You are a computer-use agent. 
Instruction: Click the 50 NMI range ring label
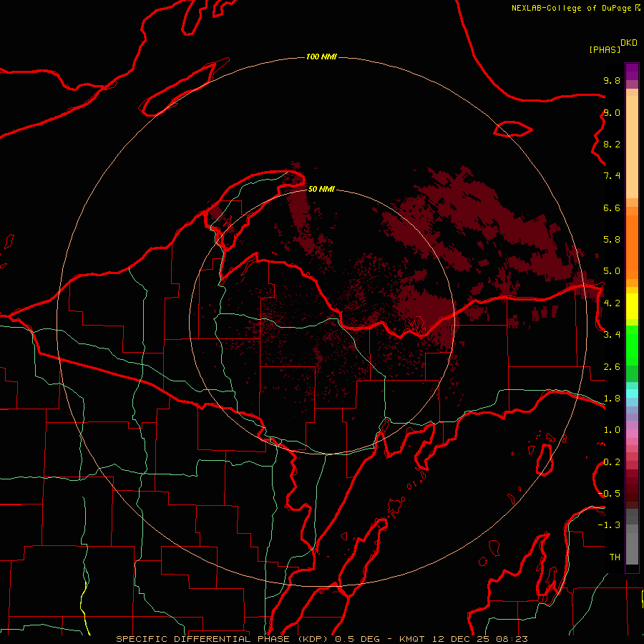[x=321, y=189]
